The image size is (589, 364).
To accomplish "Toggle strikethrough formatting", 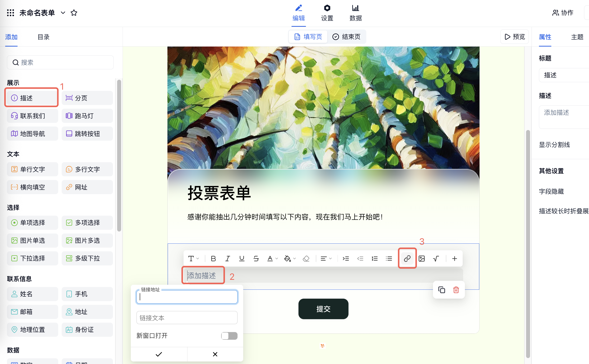I will tap(256, 259).
